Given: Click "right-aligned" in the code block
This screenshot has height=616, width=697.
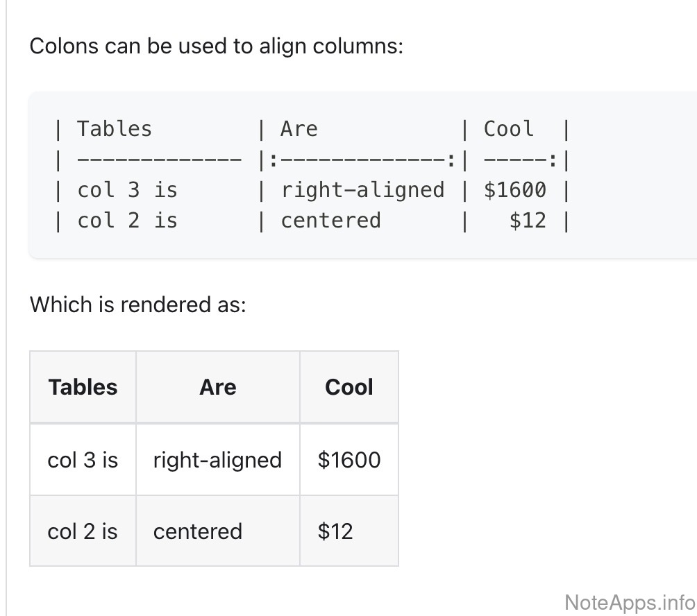Looking at the screenshot, I should (362, 190).
